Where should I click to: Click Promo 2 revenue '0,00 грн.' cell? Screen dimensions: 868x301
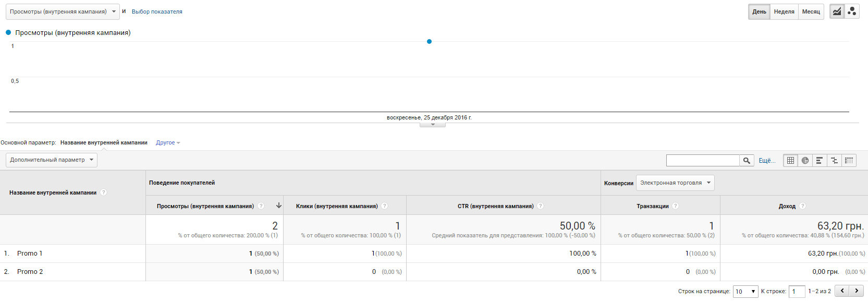pyautogui.click(x=826, y=272)
